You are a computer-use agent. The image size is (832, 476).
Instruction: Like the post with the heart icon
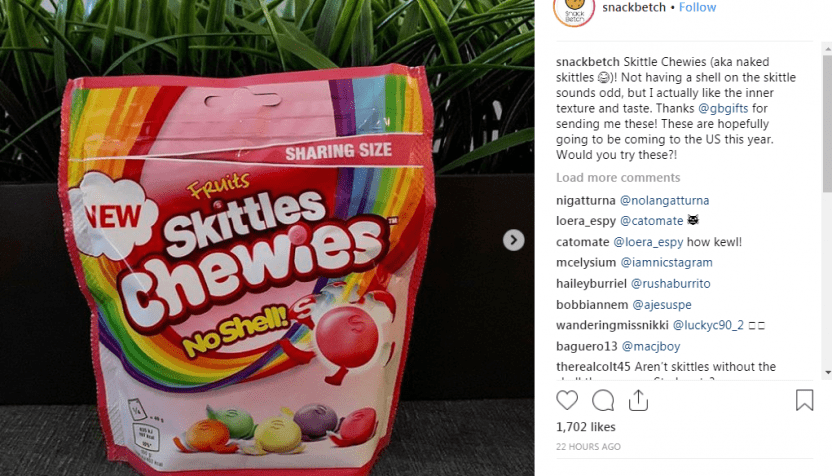point(567,400)
